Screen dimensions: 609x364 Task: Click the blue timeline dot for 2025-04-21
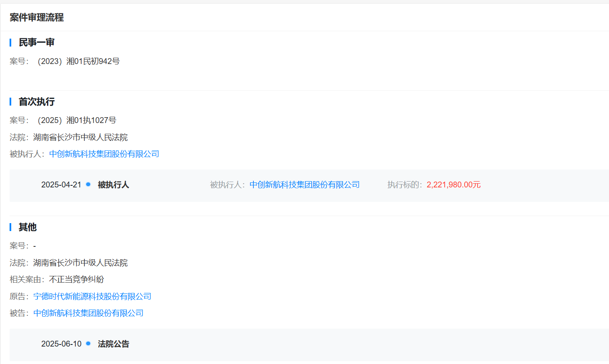(88, 184)
